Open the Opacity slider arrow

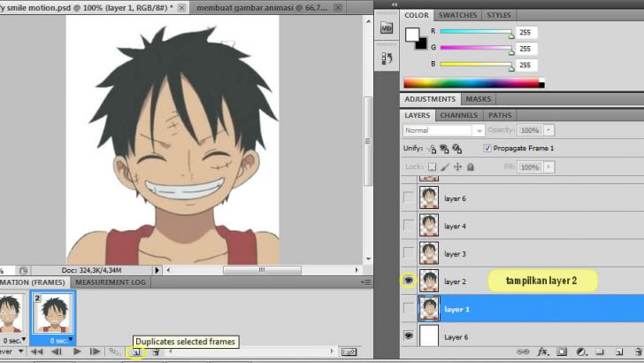[549, 130]
